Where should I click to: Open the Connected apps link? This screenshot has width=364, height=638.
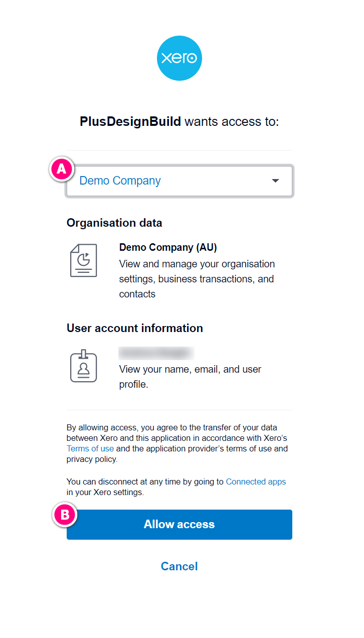tap(256, 482)
